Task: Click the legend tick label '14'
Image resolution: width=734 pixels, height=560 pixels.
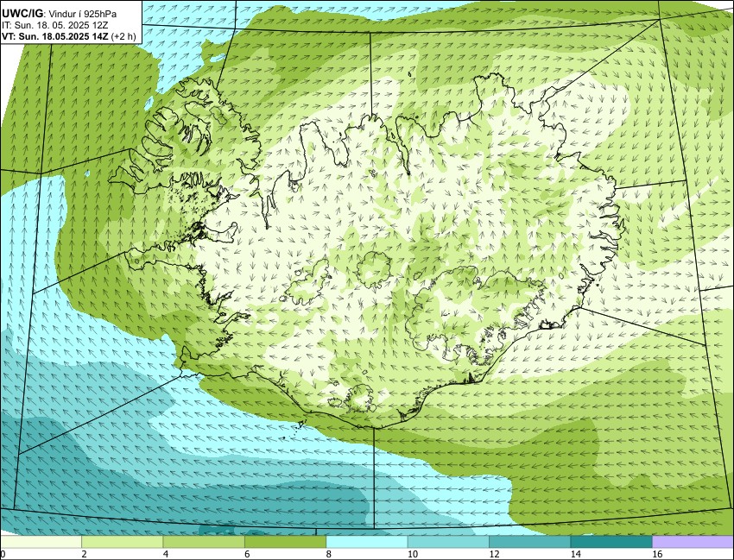Action: click(x=575, y=554)
